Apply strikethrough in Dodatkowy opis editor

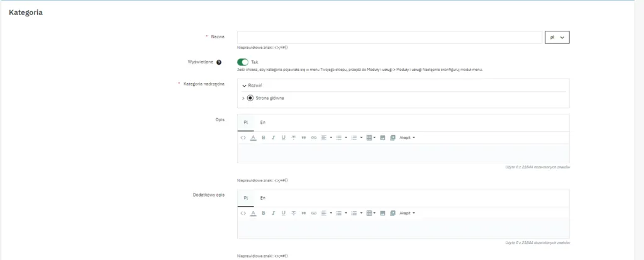pyautogui.click(x=294, y=213)
